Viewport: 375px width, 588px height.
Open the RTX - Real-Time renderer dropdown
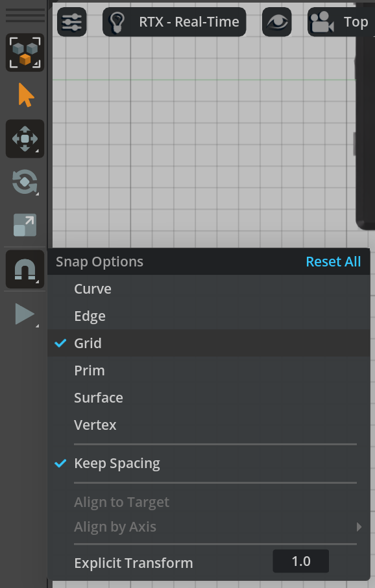pos(174,21)
